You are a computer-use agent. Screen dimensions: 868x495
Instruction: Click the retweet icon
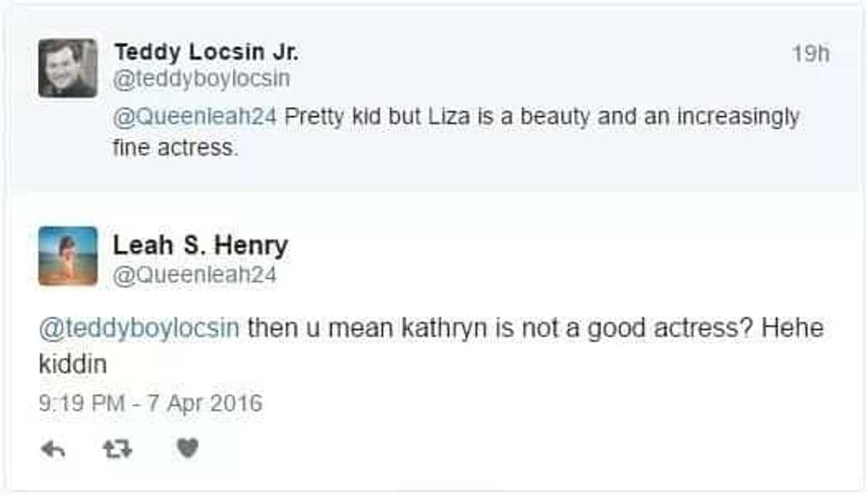click(x=117, y=449)
